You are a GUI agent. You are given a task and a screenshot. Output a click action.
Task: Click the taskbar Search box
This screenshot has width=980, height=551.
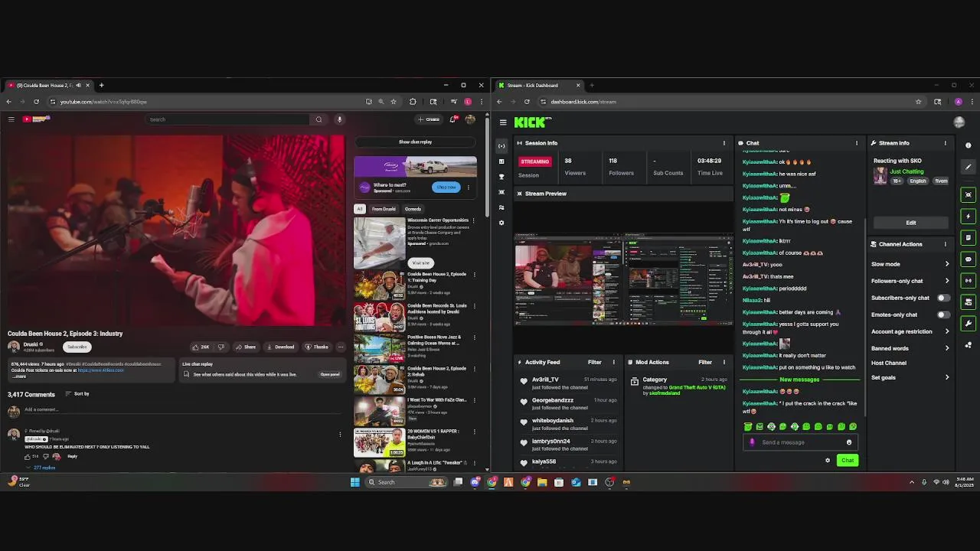pos(407,482)
